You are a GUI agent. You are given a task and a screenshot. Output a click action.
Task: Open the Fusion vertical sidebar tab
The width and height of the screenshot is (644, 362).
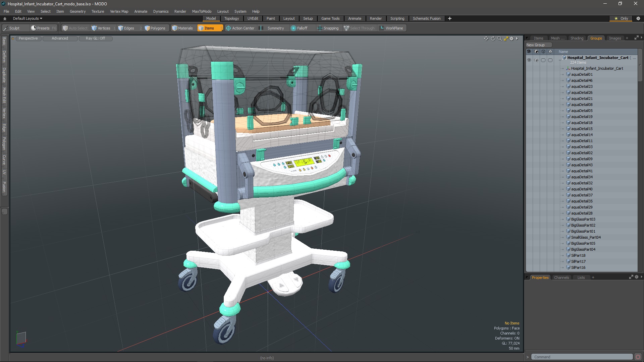click(4, 187)
